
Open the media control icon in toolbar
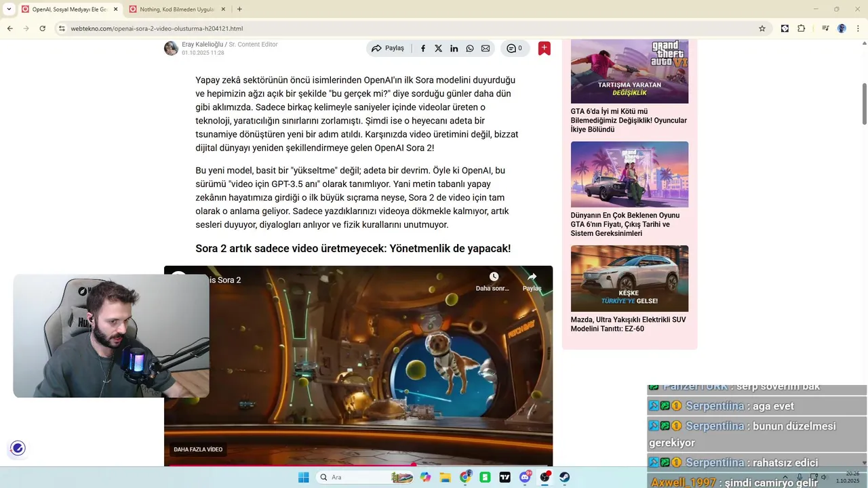click(825, 28)
